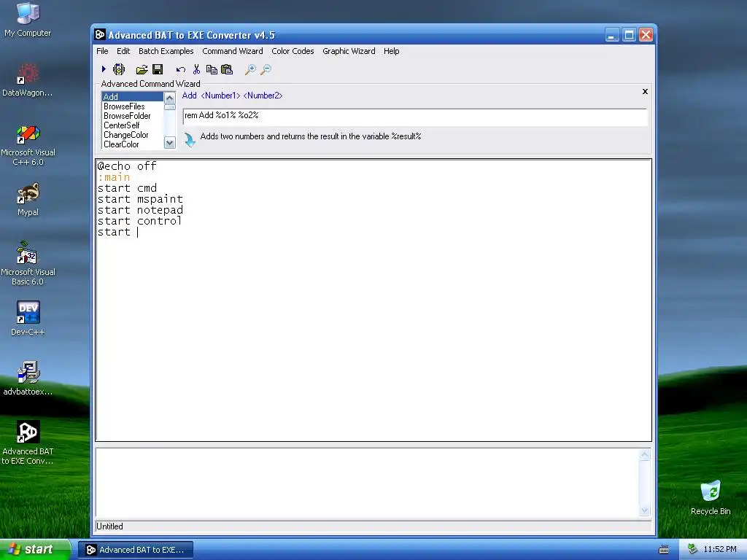Open the Graphic Wizard menu
This screenshot has width=747, height=560.
pos(349,51)
